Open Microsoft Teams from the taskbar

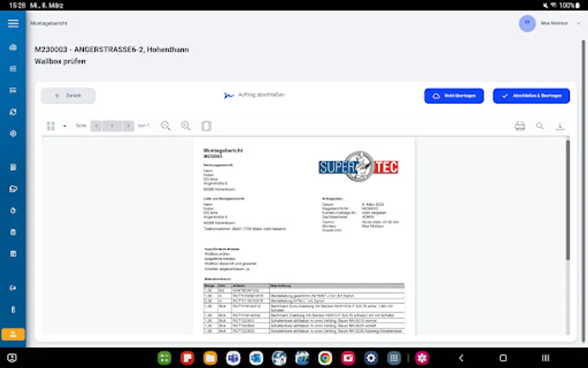point(233,358)
